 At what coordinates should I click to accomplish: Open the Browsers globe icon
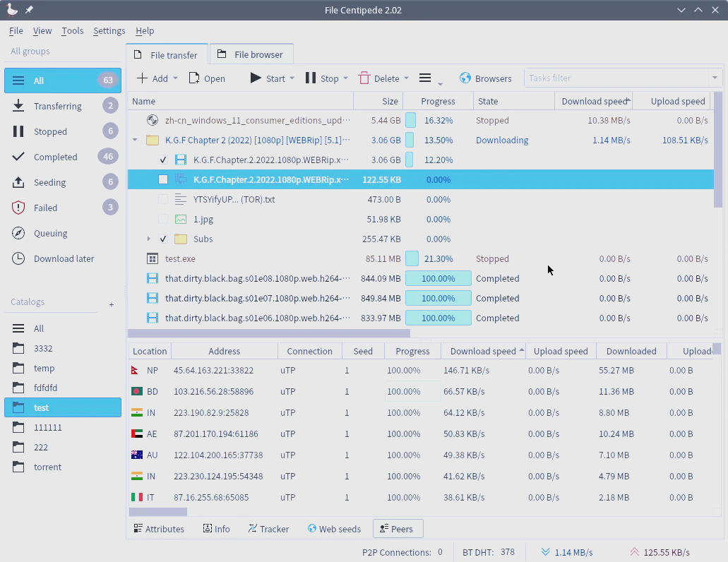click(x=465, y=78)
